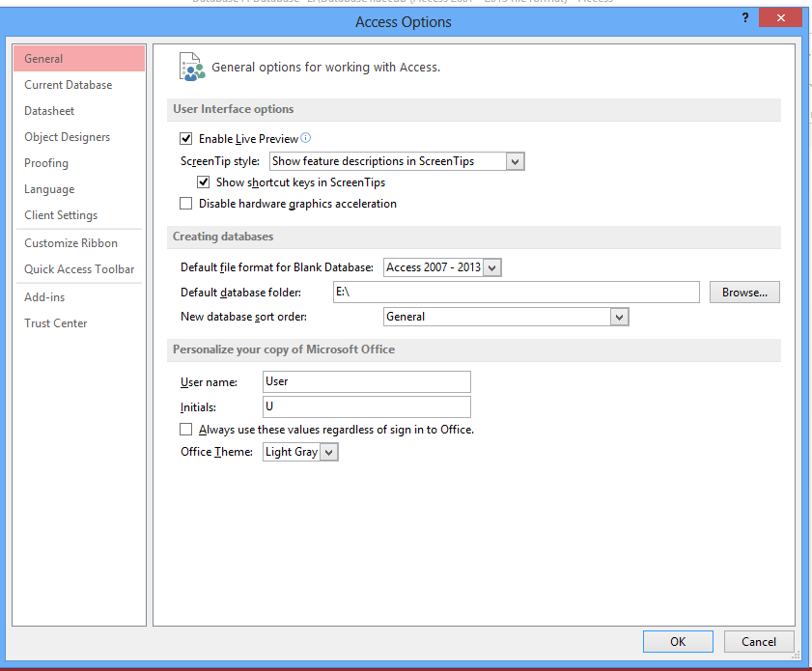Enable Disable hardware graphics acceleration
This screenshot has height=671, width=812.
(x=185, y=203)
